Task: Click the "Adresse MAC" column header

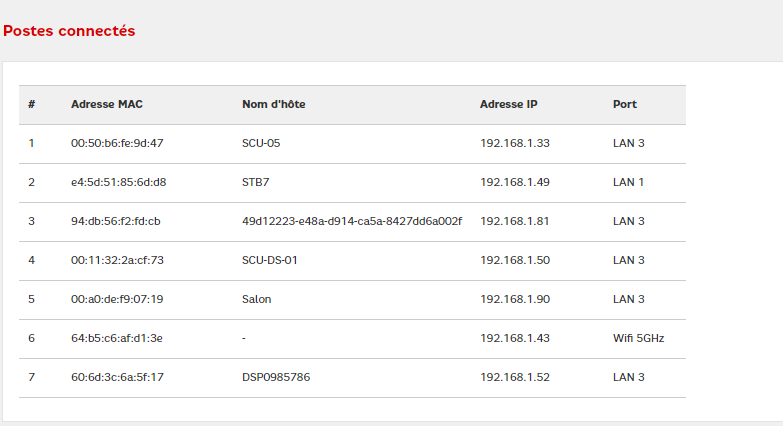Action: click(x=107, y=104)
